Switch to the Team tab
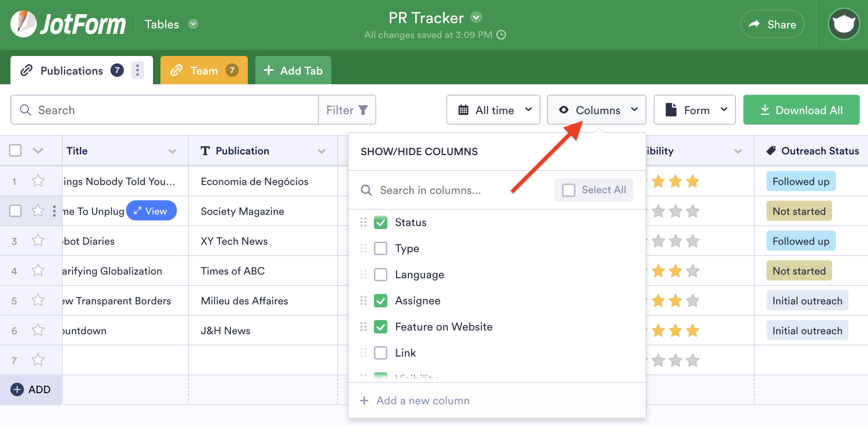Screen dimensions: 868x426 pos(204,71)
